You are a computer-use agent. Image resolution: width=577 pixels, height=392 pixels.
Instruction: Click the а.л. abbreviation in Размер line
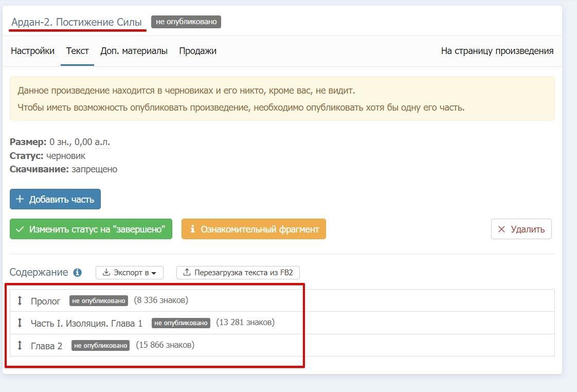coord(102,142)
